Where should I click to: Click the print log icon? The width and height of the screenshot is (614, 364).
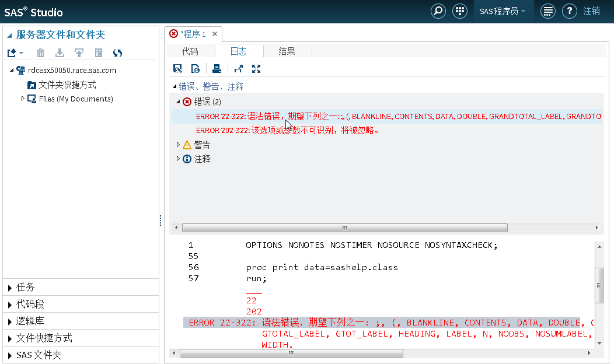pyautogui.click(x=217, y=69)
